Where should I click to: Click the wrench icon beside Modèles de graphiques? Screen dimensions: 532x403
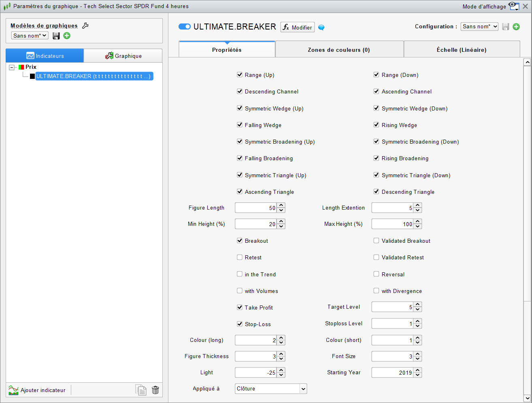[85, 25]
